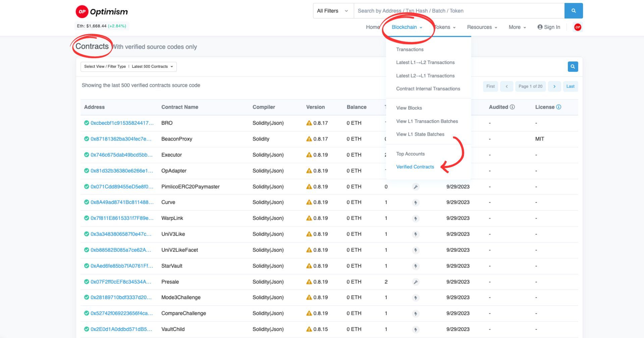Screen dimensions: 644x338
Task: Click the green verified check on the BRO row
Action: [87, 123]
